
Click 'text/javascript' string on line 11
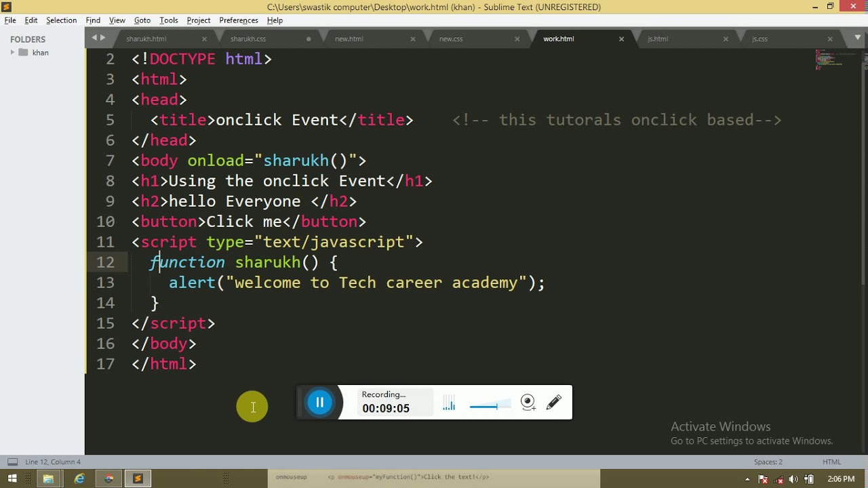[x=334, y=242]
